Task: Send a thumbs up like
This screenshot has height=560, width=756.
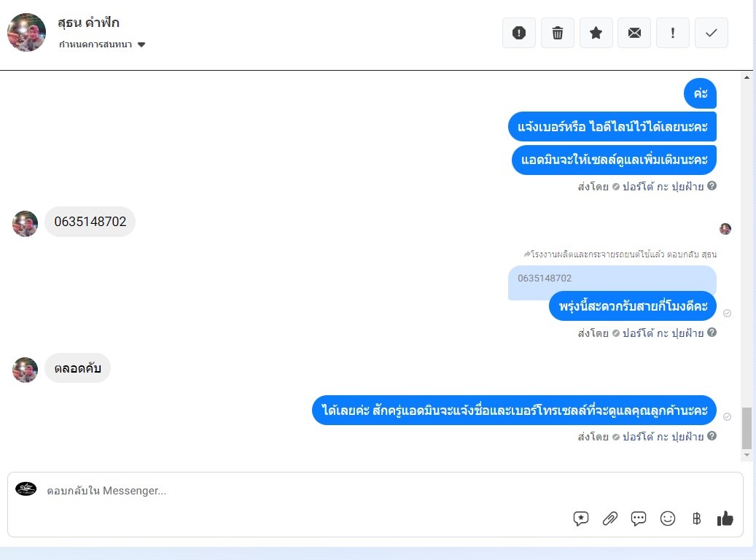Action: tap(725, 518)
